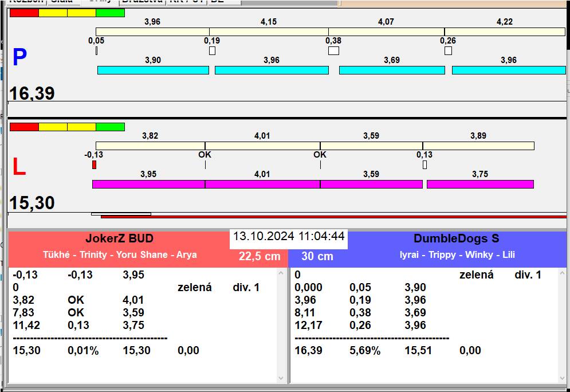
Task: Click 5,69% value in DumbleDogs results
Action: tap(365, 351)
